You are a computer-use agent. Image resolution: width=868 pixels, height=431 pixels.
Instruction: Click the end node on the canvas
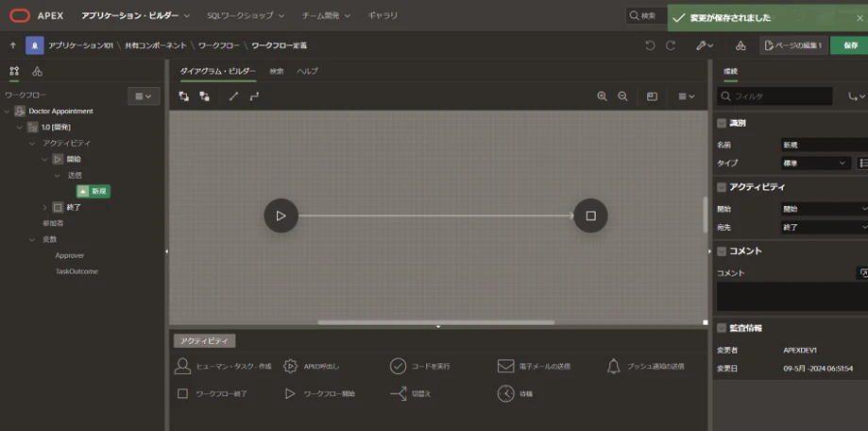[x=590, y=215]
